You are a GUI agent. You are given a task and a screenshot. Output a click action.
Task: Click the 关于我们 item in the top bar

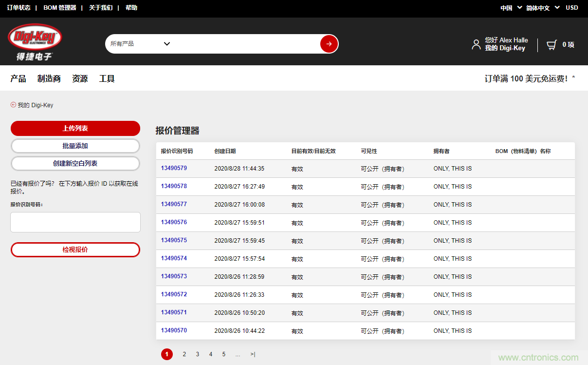pyautogui.click(x=100, y=7)
